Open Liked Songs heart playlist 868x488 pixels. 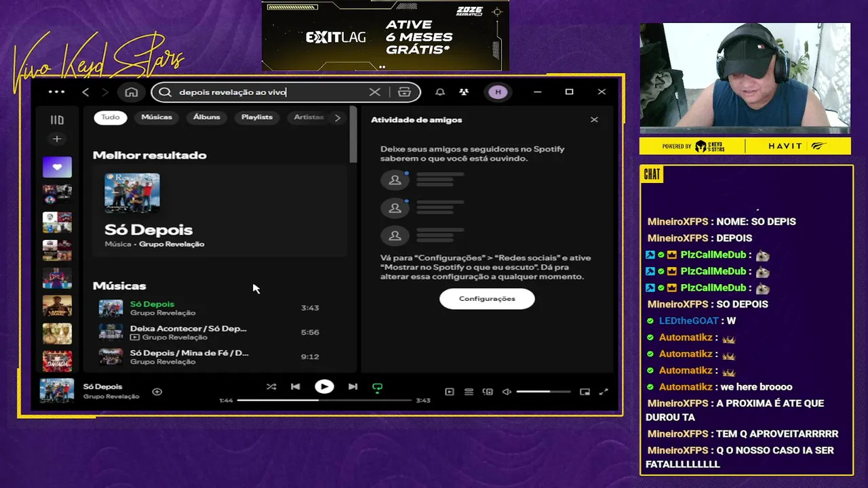(x=57, y=167)
